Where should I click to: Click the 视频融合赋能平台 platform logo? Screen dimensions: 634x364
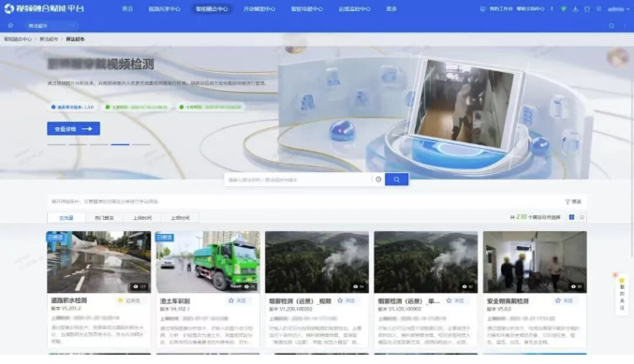pos(44,8)
